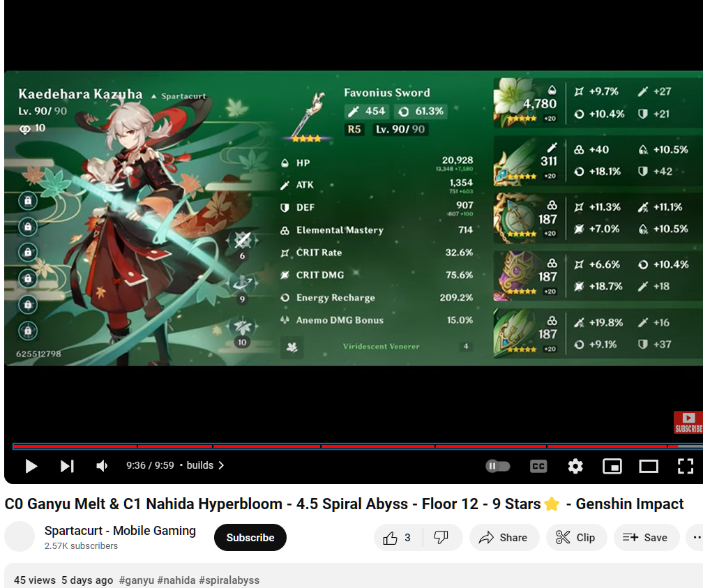
Task: Switch to miniplayer mode
Action: point(612,466)
